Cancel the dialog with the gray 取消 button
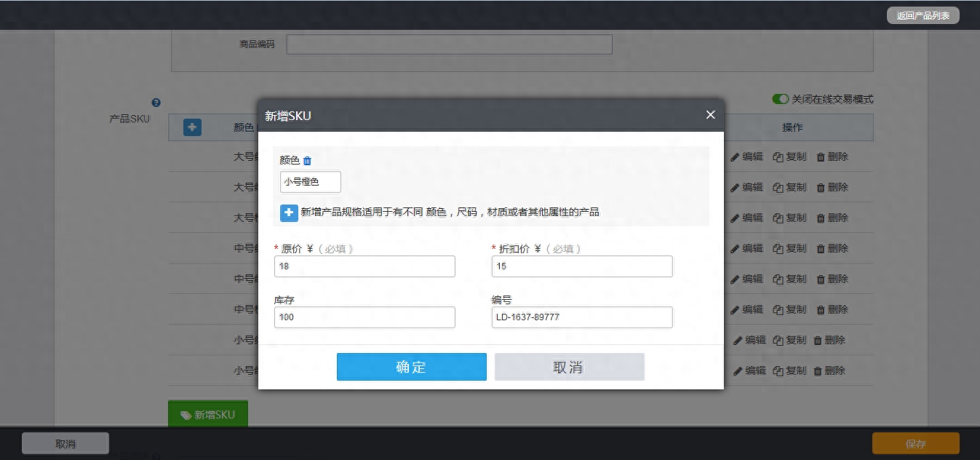Viewport: 980px width, 460px height. click(x=569, y=367)
